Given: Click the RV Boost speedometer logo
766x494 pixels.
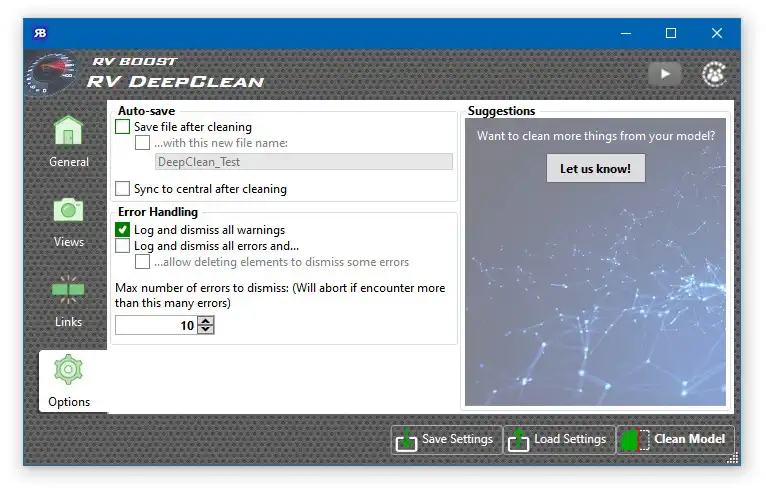Looking at the screenshot, I should pyautogui.click(x=51, y=73).
